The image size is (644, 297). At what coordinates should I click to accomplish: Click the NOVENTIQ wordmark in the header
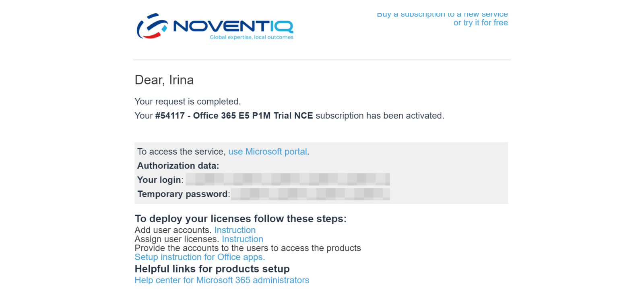tap(233, 27)
